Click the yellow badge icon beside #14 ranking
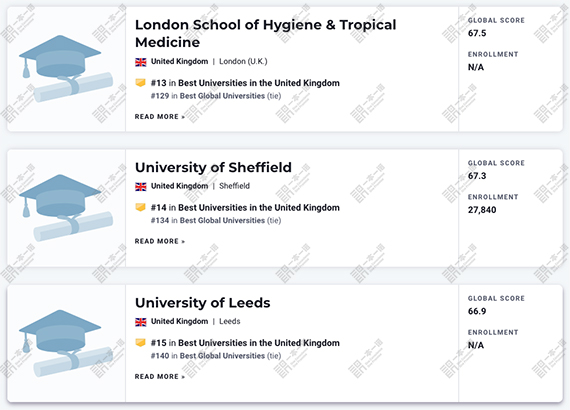Image resolution: width=570 pixels, height=410 pixels. pyautogui.click(x=140, y=208)
